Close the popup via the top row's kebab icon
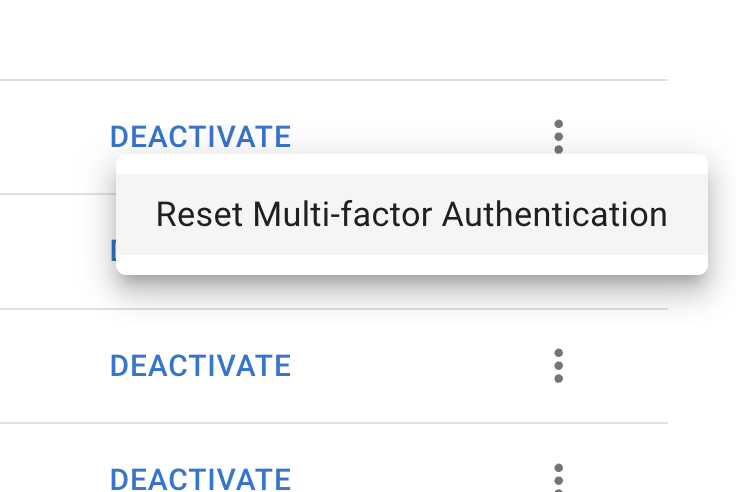The width and height of the screenshot is (736, 492). pyautogui.click(x=558, y=137)
